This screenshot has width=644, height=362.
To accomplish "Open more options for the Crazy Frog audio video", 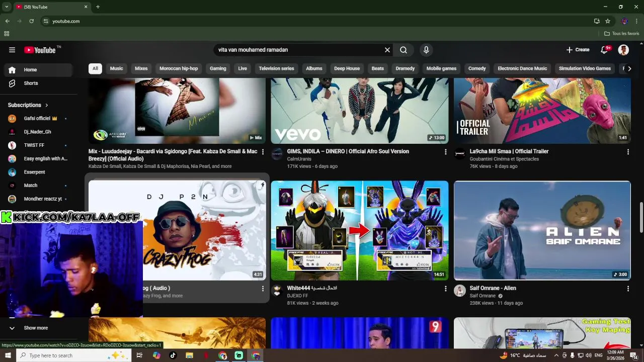I will (263, 289).
